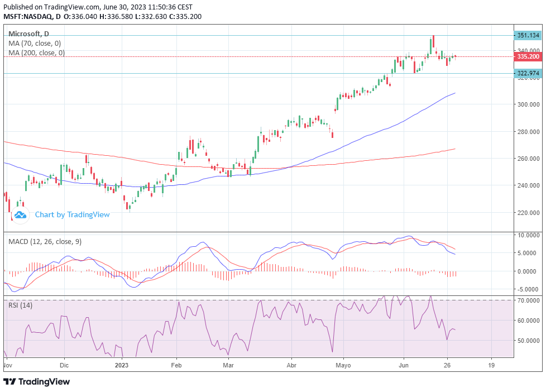Screen dimensions: 546x392
Task: Click the C:335.200 close value in header
Action: 185,16
